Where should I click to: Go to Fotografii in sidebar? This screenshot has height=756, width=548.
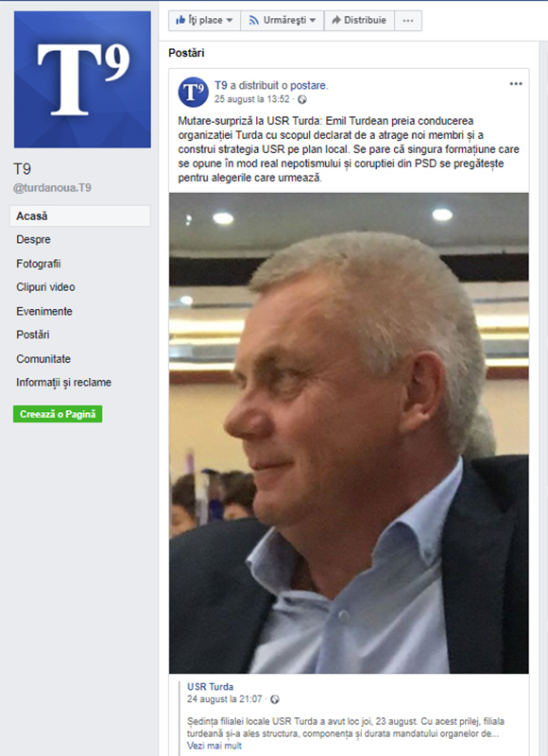click(39, 264)
